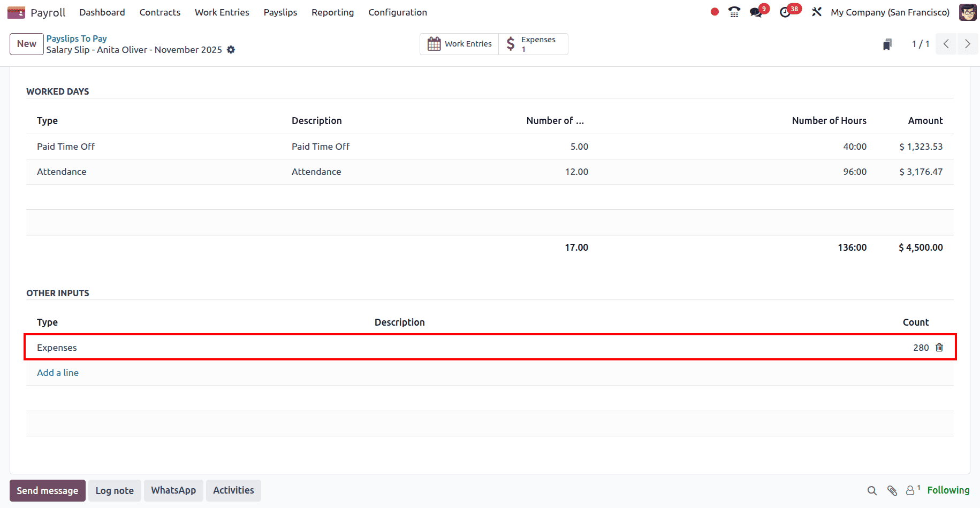980x508 pixels.
Task: Open the Work Entries smart button calendar icon
Action: 434,43
